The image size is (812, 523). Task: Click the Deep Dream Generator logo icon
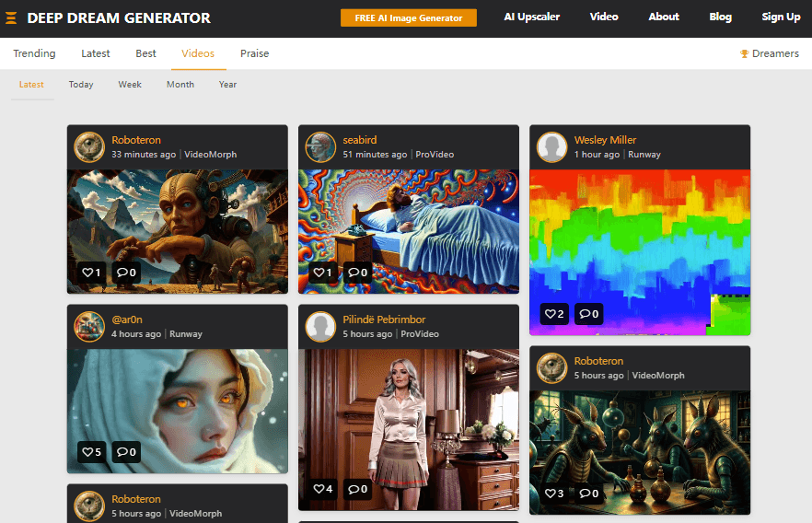[11, 17]
